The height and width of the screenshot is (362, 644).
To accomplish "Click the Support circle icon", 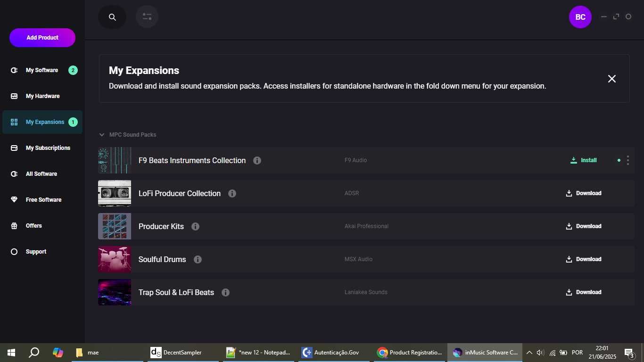I will coord(14,252).
